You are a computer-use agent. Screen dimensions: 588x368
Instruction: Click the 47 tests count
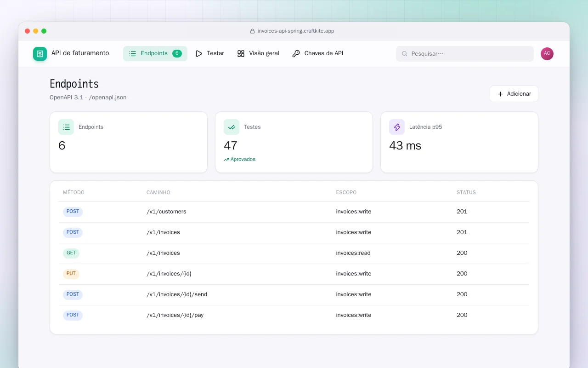pyautogui.click(x=231, y=146)
